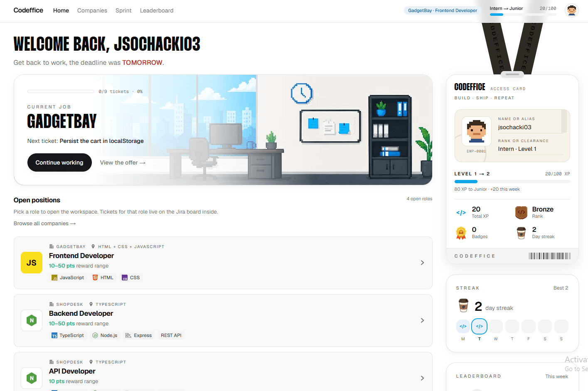Click the GADGETBAY current job heading

click(62, 121)
